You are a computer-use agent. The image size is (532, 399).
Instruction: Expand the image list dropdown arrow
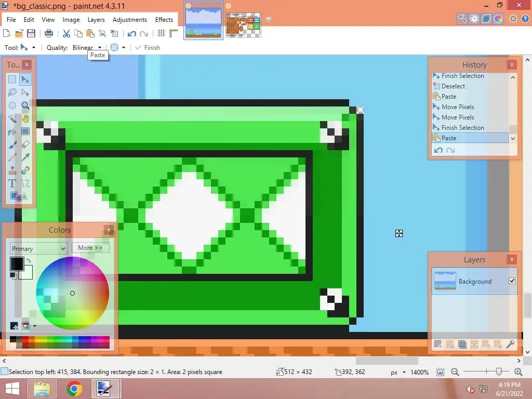(x=269, y=20)
